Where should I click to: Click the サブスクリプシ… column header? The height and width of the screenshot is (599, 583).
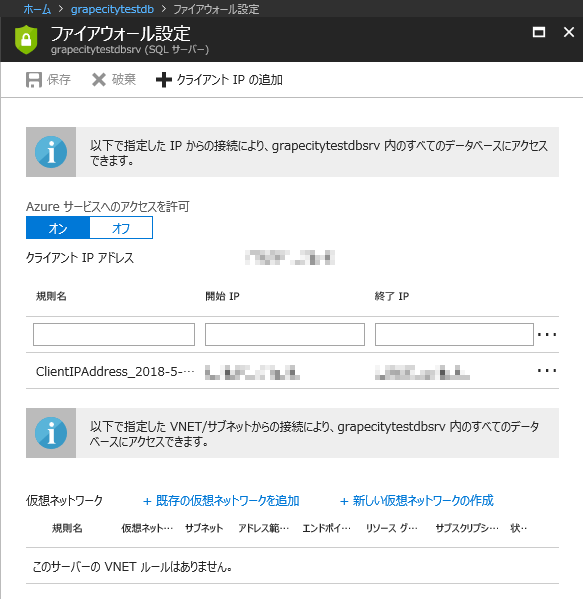[467, 528]
